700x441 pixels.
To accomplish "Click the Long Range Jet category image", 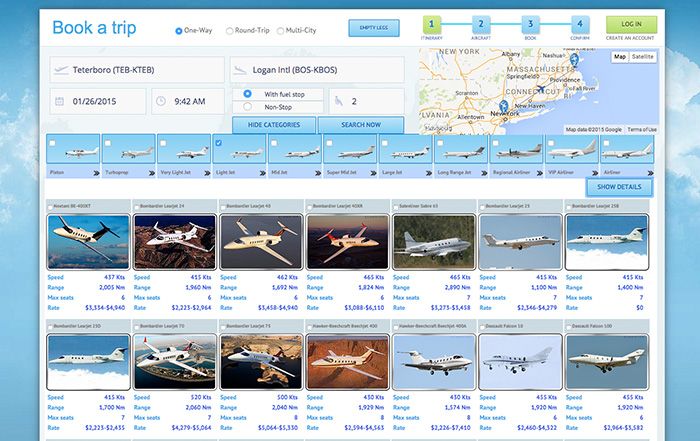I will click(461, 149).
